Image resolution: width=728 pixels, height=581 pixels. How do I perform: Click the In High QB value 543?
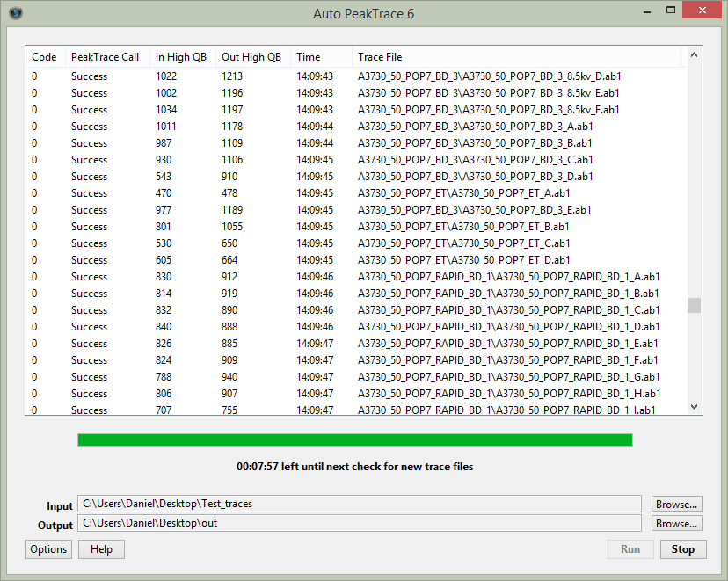[164, 177]
